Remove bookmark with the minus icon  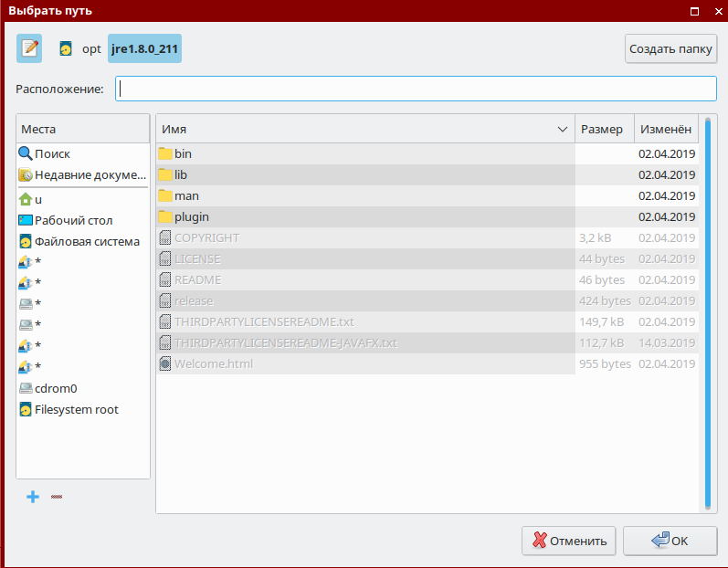[57, 497]
